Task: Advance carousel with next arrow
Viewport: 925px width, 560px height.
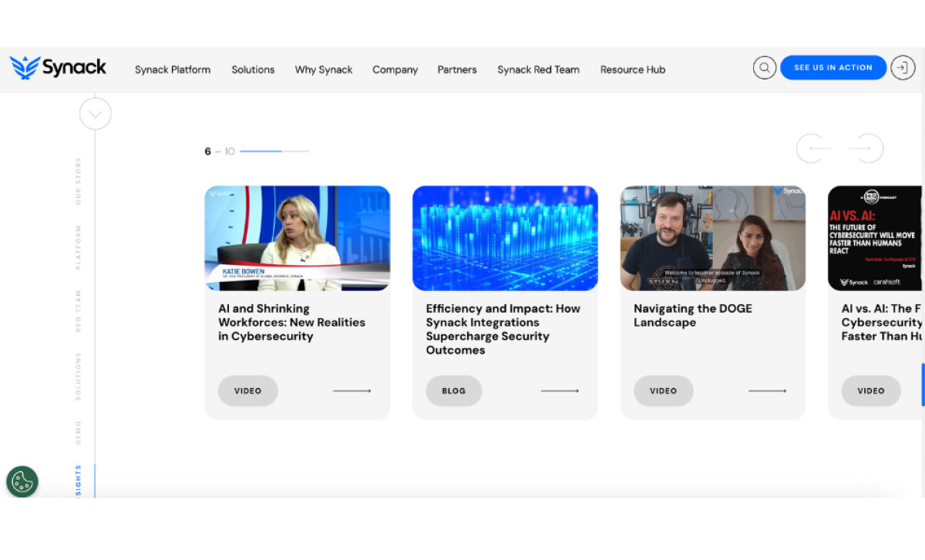Action: pyautogui.click(x=860, y=148)
